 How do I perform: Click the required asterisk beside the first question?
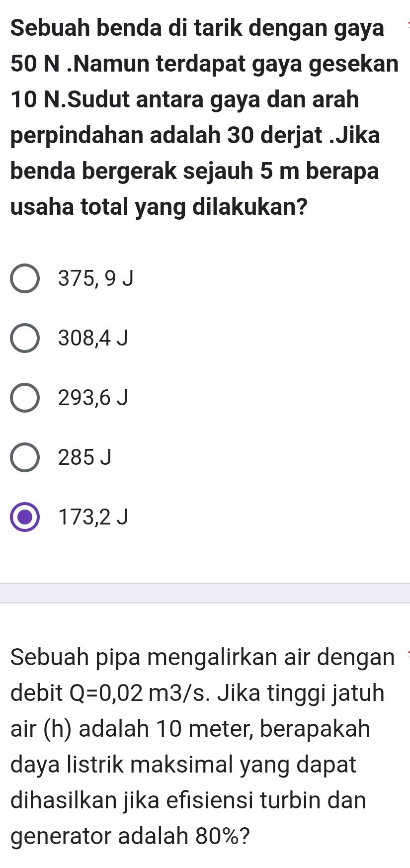click(x=408, y=22)
